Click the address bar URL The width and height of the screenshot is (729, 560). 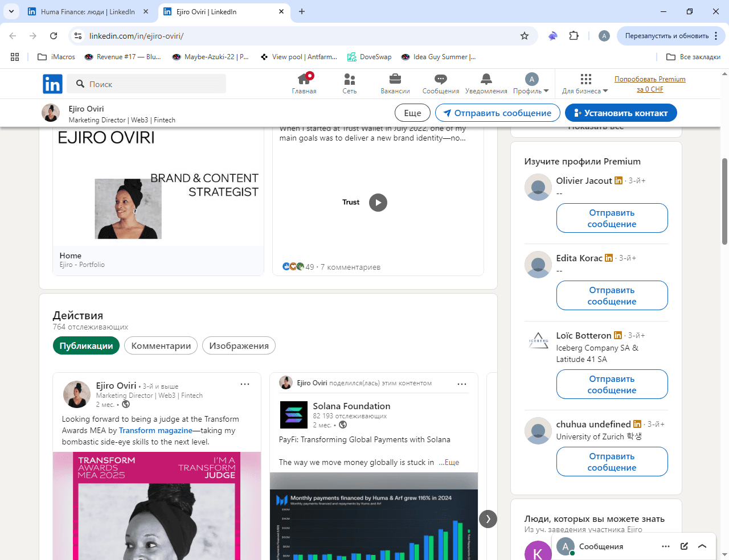136,36
